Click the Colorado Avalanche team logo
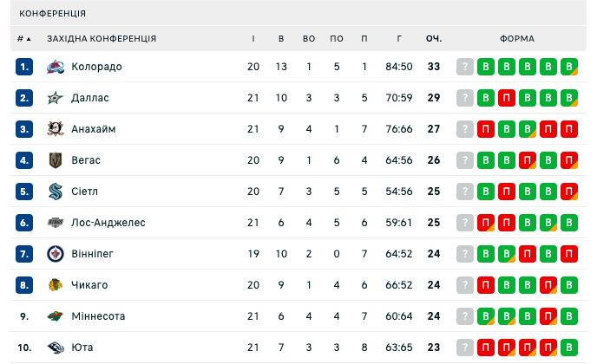The width and height of the screenshot is (597, 364). pyautogui.click(x=56, y=67)
